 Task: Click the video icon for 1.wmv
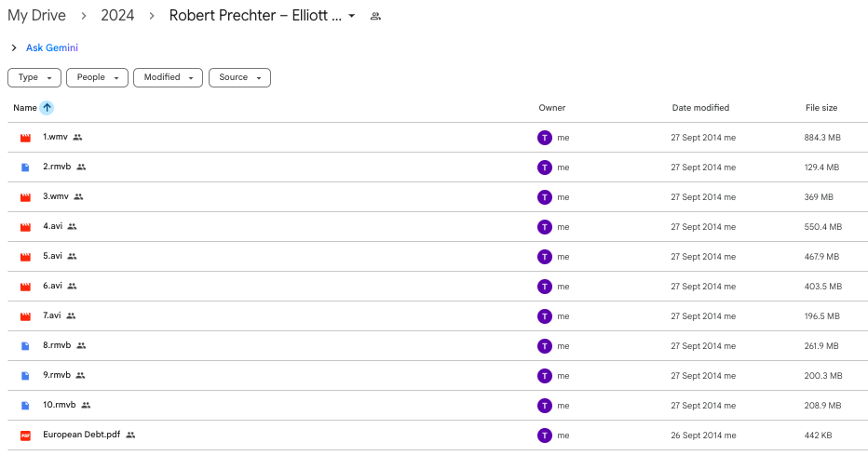tap(25, 138)
